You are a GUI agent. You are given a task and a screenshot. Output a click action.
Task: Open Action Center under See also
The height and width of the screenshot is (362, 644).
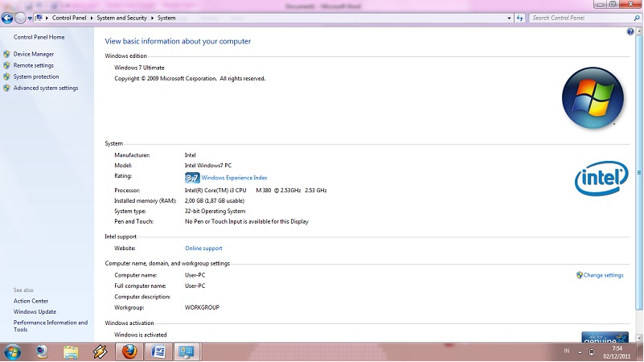tap(31, 301)
